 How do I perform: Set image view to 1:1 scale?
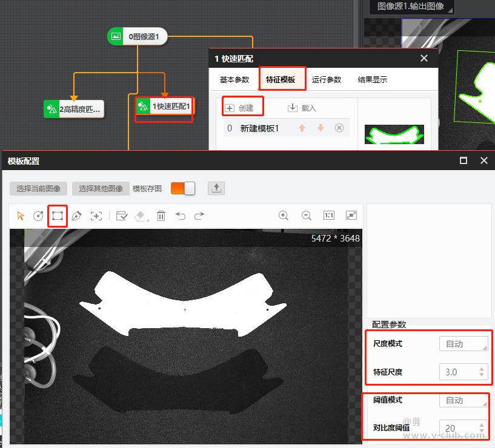click(328, 215)
